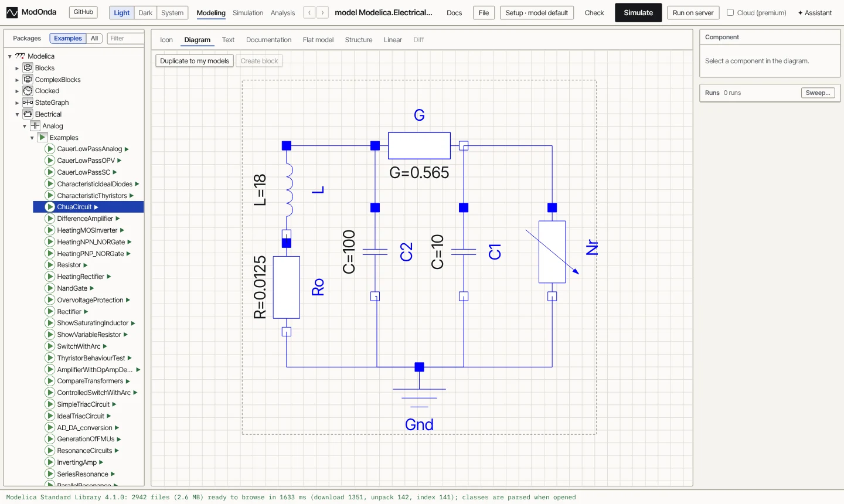The width and height of the screenshot is (844, 504).
Task: Click the InvertingAmp example icon
Action: coord(50,462)
